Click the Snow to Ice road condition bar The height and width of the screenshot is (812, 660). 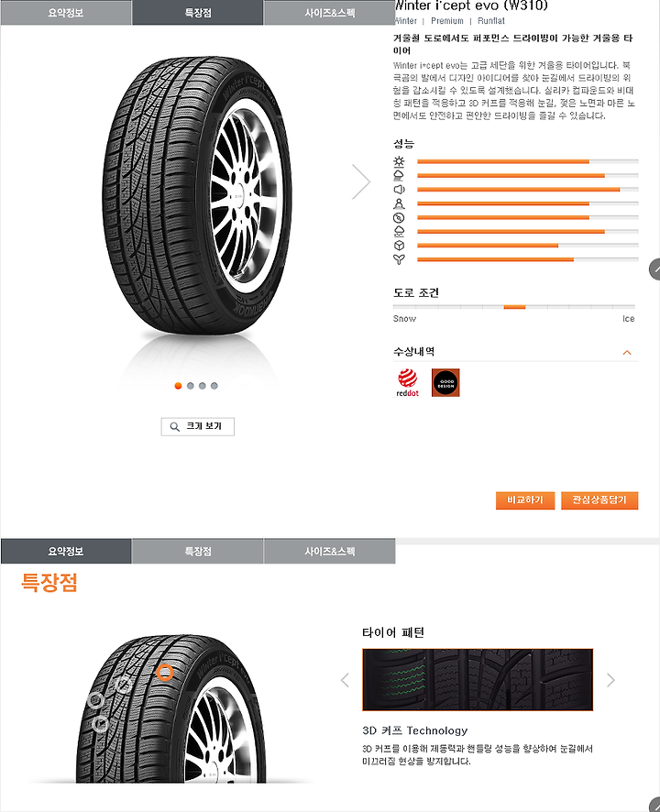[x=514, y=307]
